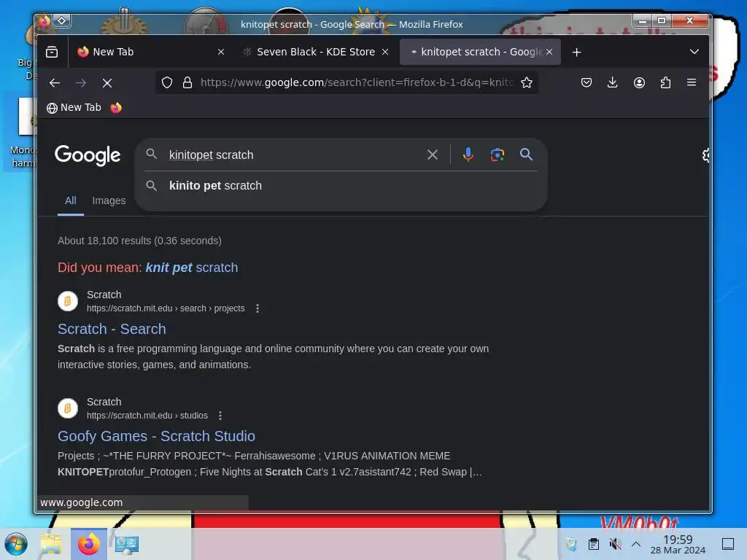The width and height of the screenshot is (747, 560).
Task: View site security padlock info
Action: coord(187,83)
